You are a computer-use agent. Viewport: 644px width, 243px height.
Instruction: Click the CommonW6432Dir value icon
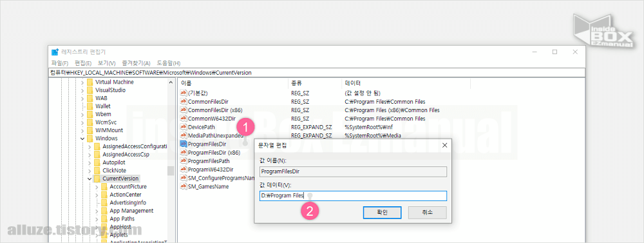[184, 119]
